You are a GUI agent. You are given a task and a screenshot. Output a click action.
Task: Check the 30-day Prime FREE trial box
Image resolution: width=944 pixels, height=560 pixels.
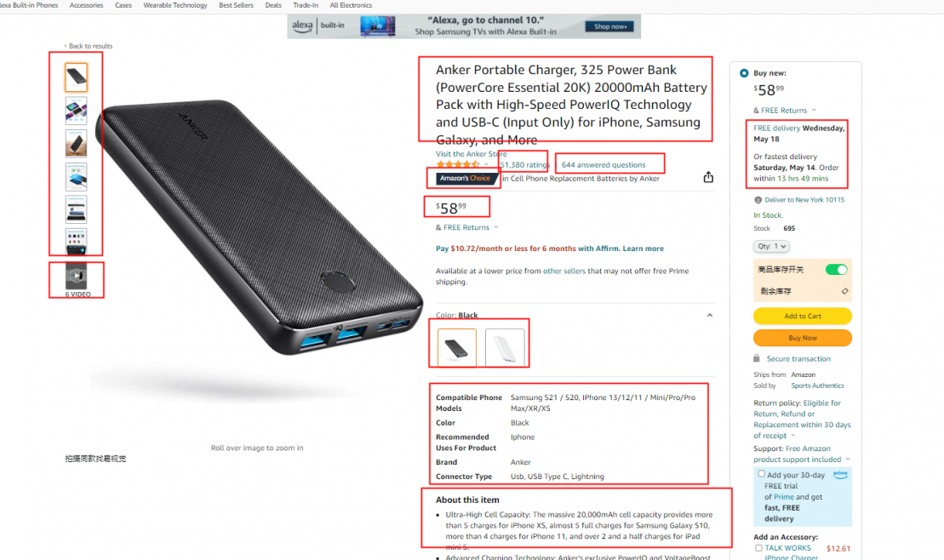coord(762,474)
